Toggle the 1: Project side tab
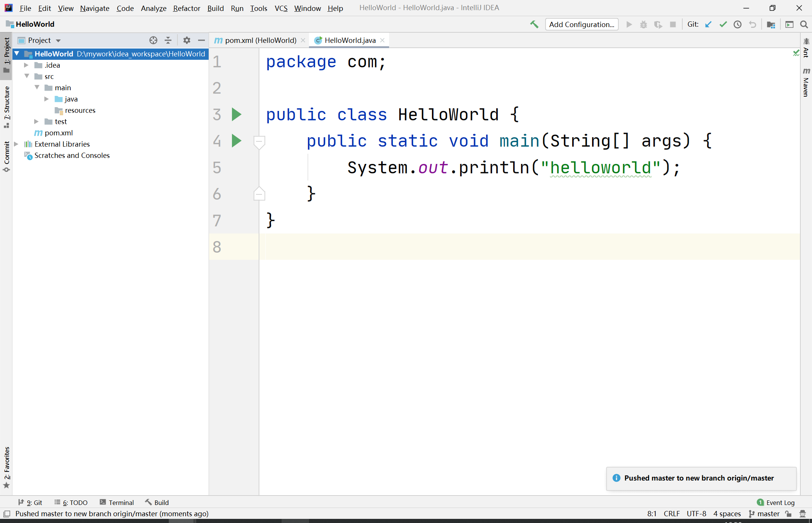 (6, 56)
